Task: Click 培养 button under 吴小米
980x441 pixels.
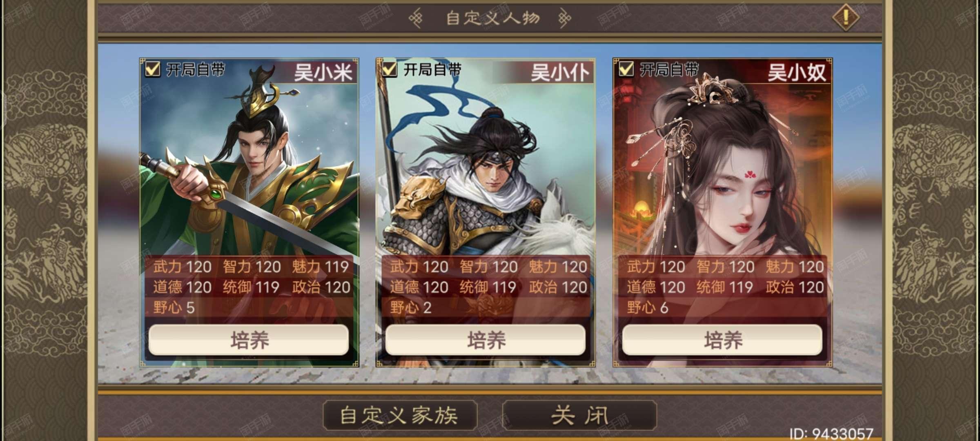Action: tap(249, 340)
